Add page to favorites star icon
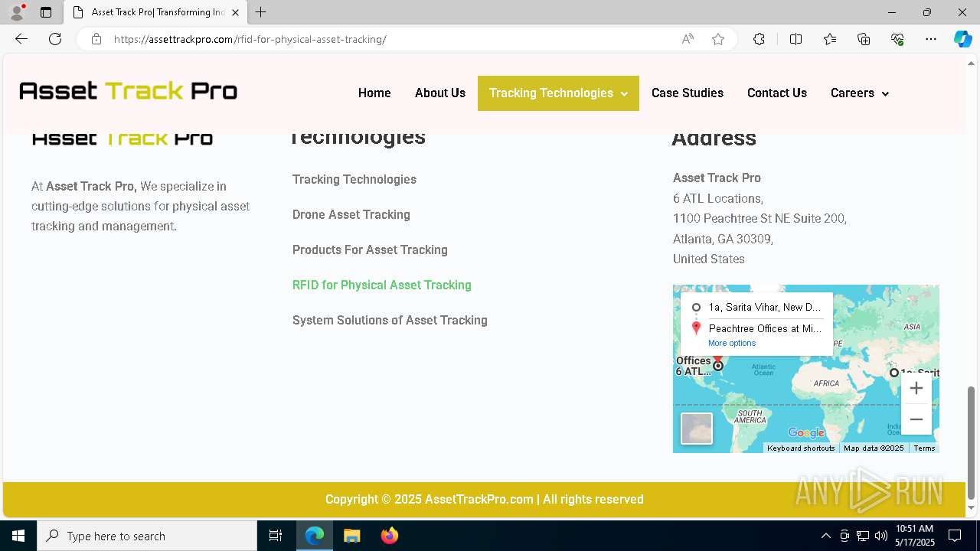This screenshot has width=980, height=551. pyautogui.click(x=718, y=39)
